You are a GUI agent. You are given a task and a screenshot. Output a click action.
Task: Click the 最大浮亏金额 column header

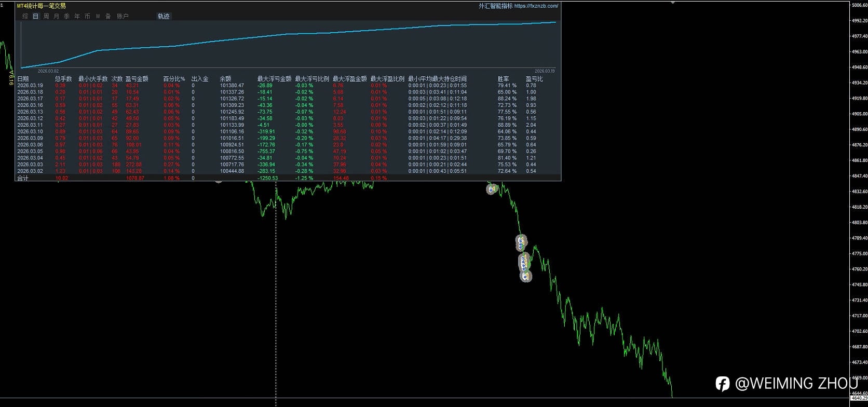(274, 79)
